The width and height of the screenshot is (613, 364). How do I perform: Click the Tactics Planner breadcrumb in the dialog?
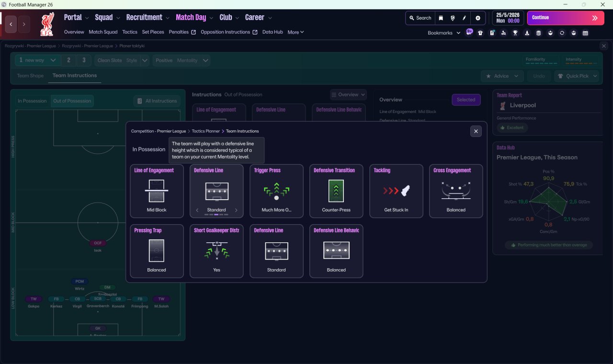click(206, 131)
